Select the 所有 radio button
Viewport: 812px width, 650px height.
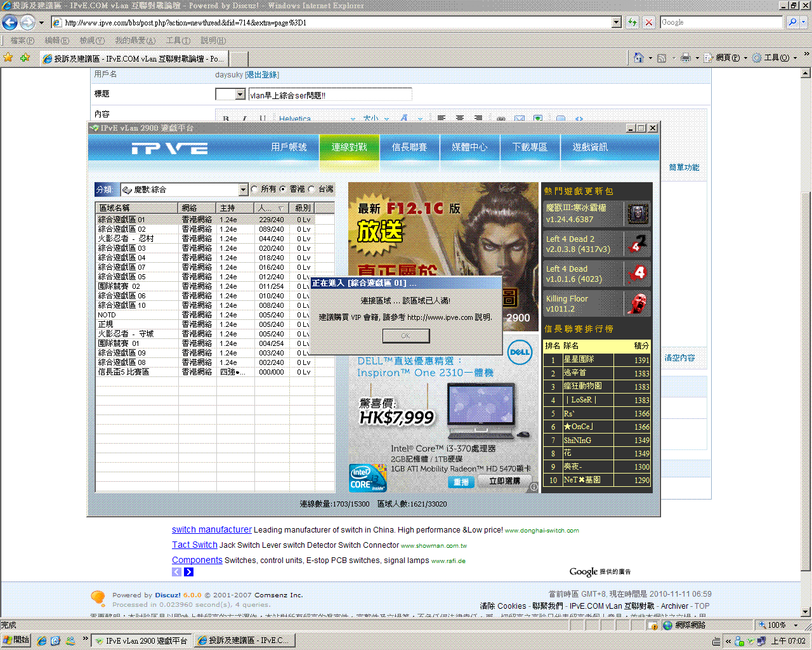pos(255,189)
